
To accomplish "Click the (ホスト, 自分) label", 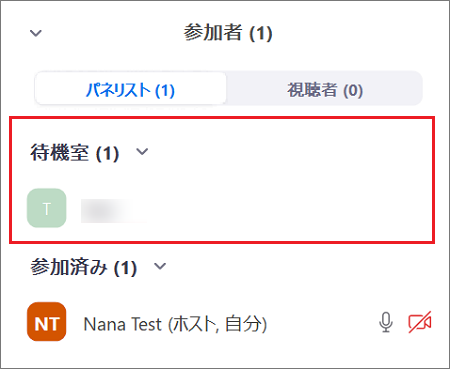I will click(x=217, y=324).
